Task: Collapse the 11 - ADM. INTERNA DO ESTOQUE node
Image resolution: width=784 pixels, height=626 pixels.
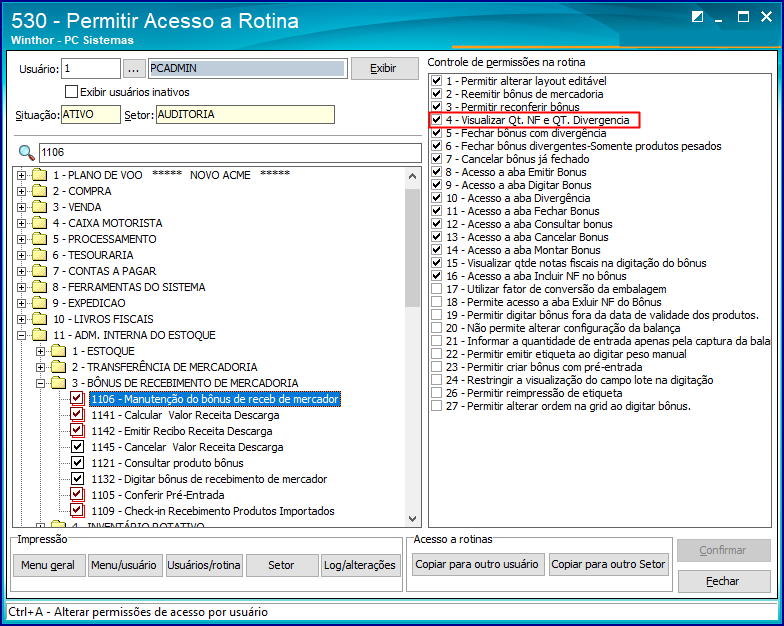Action: coord(22,335)
